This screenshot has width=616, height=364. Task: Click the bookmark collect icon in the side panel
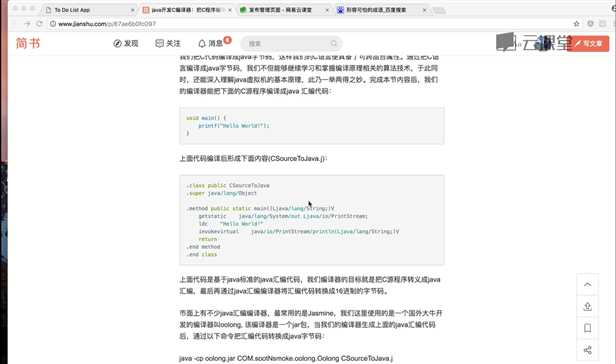pos(588,328)
